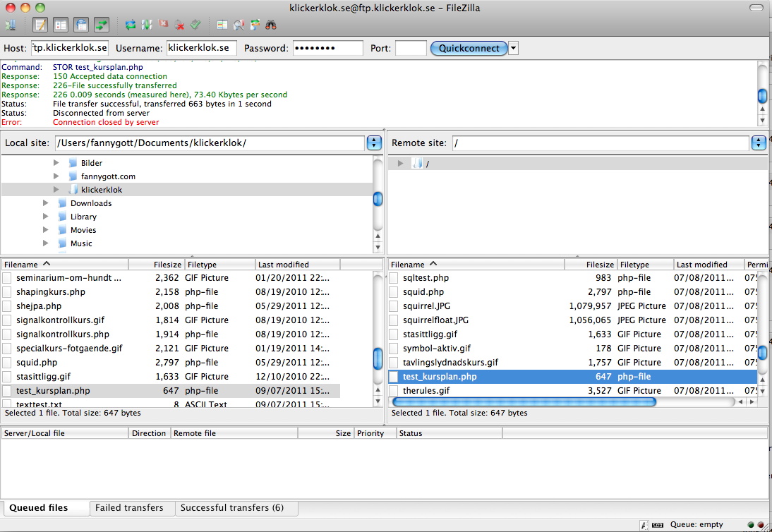Viewport: 772px width, 532px height.
Task: Expand the Library folder node
Action: coord(45,216)
